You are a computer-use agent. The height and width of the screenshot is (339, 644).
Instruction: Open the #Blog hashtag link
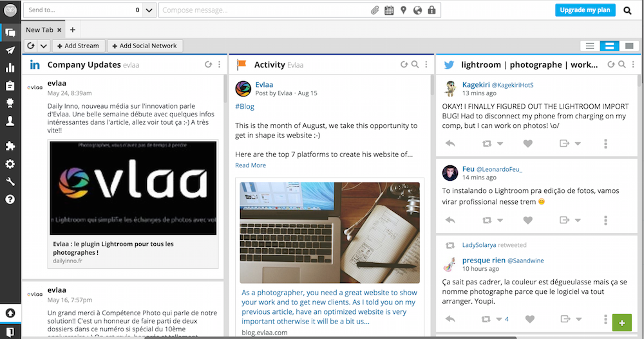[x=245, y=106]
